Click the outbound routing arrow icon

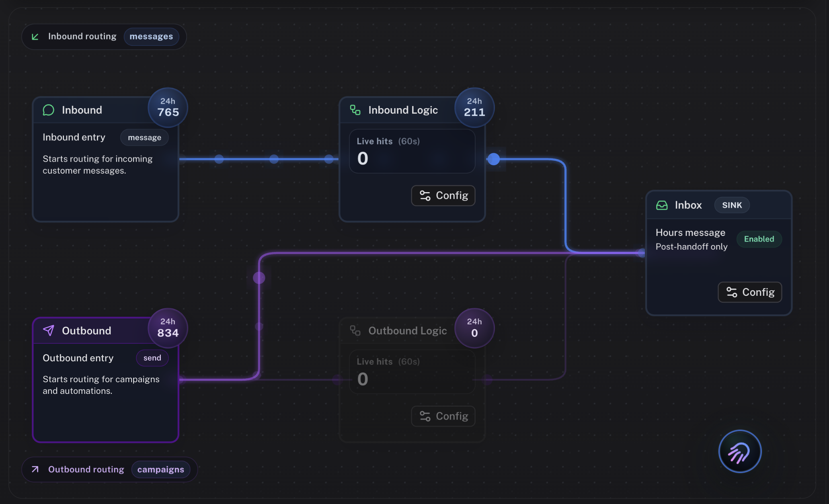(35, 469)
